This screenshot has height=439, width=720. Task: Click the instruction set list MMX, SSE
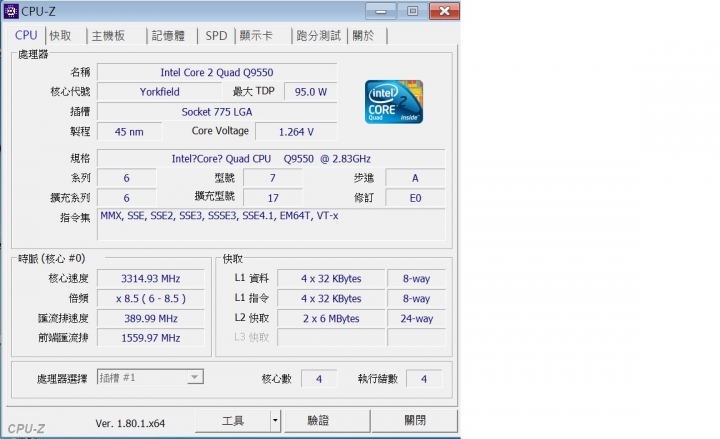coord(271,225)
